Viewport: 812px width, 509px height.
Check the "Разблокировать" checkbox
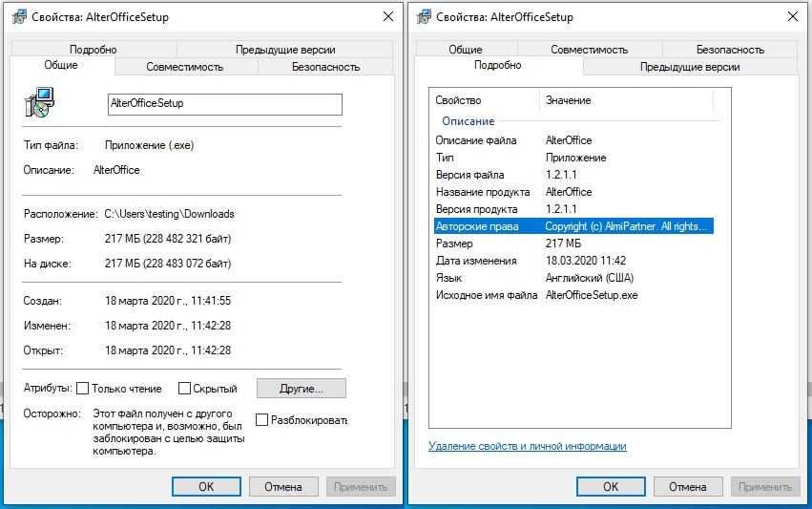click(262, 419)
